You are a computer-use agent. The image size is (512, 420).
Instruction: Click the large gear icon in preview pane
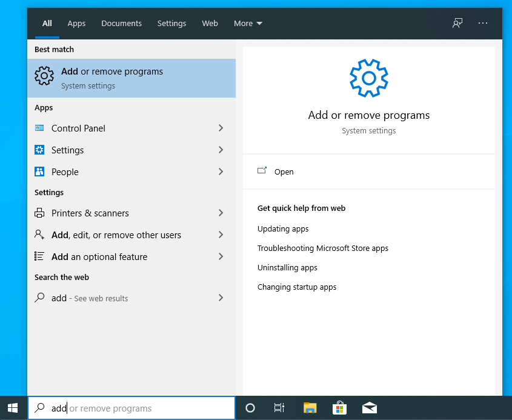(368, 78)
